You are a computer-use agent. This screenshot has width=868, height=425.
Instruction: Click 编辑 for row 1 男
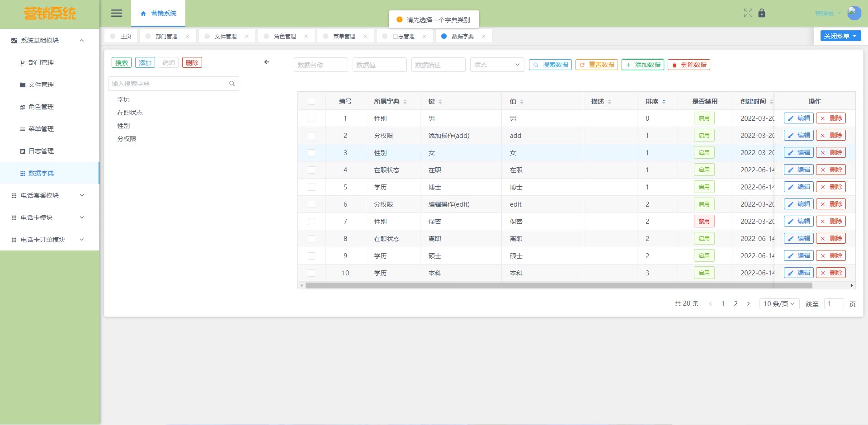[x=799, y=118]
